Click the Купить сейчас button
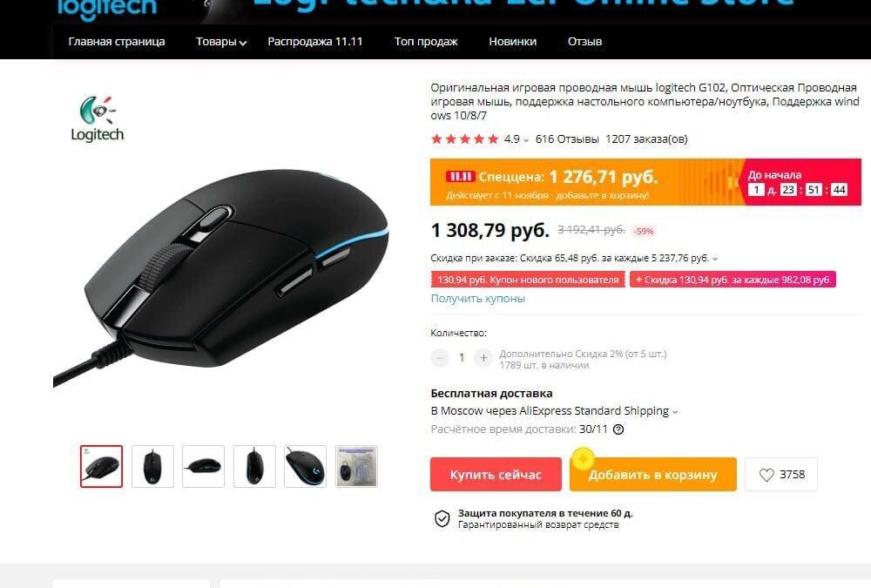Screen dimensions: 871x588 pos(496,475)
